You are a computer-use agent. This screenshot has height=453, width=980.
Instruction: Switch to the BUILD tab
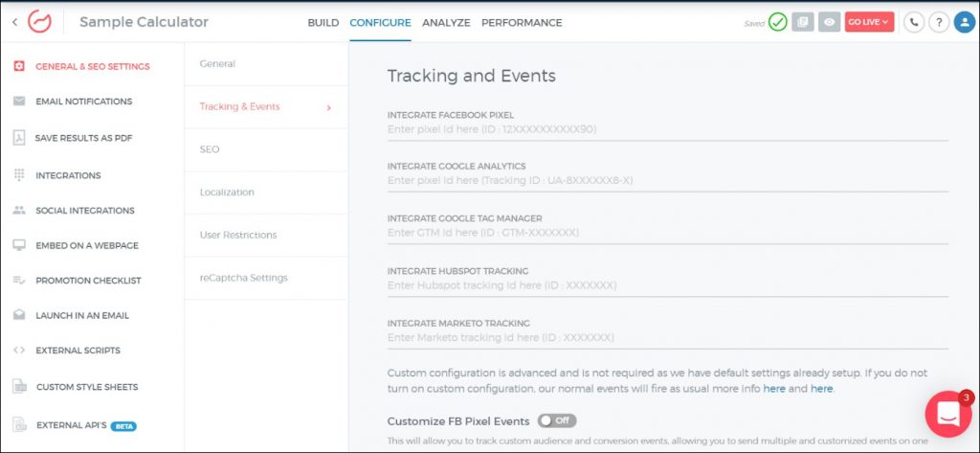[323, 23]
